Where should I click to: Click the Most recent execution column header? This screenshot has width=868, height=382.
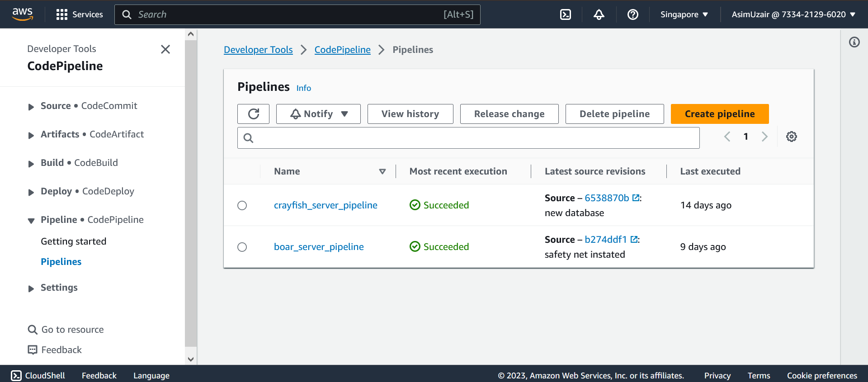458,171
